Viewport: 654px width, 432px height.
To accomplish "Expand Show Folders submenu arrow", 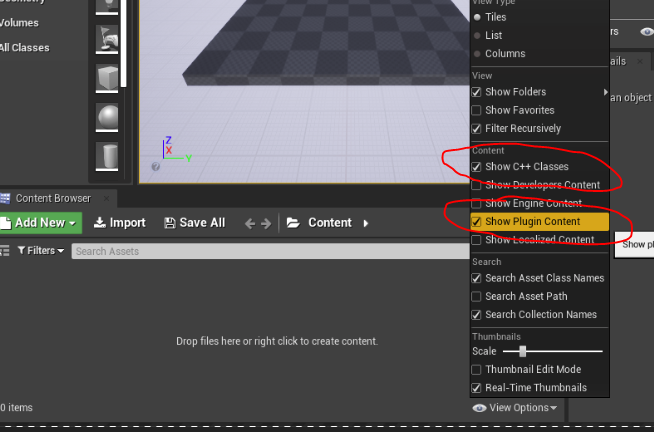I will coord(605,92).
